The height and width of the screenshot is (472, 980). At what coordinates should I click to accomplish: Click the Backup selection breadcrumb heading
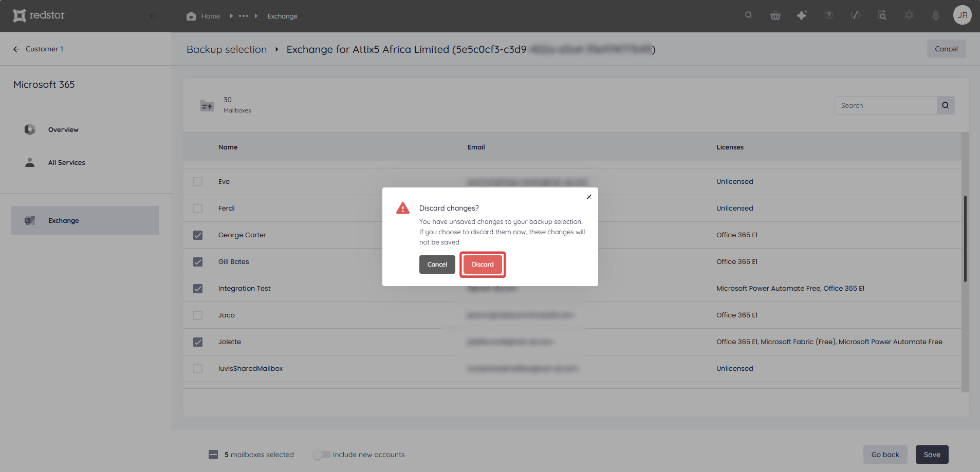(x=227, y=49)
